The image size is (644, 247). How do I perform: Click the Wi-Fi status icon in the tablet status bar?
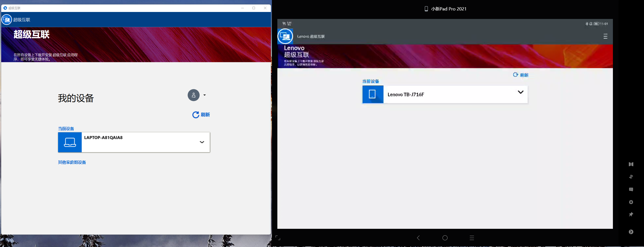coord(284,23)
